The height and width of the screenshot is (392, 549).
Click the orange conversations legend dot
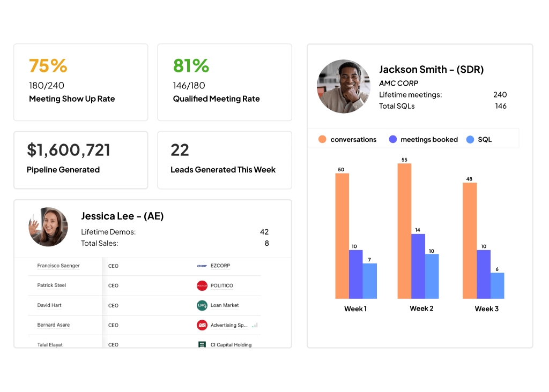(x=322, y=139)
